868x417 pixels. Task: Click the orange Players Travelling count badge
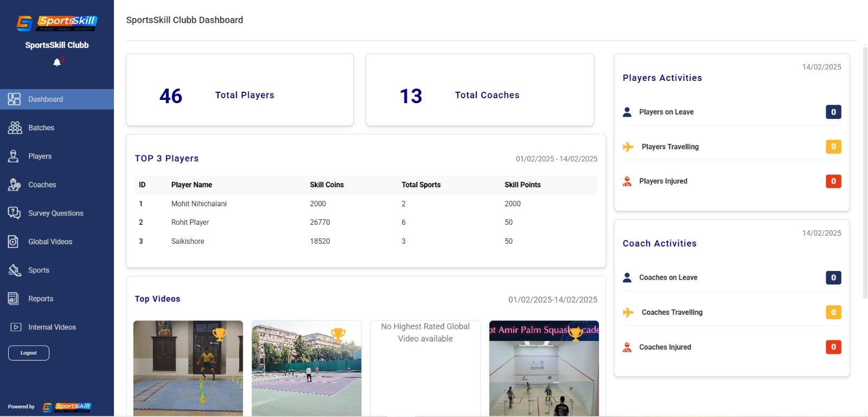pos(833,147)
